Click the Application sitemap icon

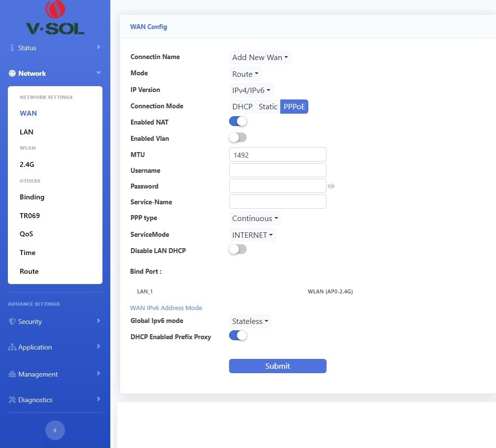[x=12, y=347]
